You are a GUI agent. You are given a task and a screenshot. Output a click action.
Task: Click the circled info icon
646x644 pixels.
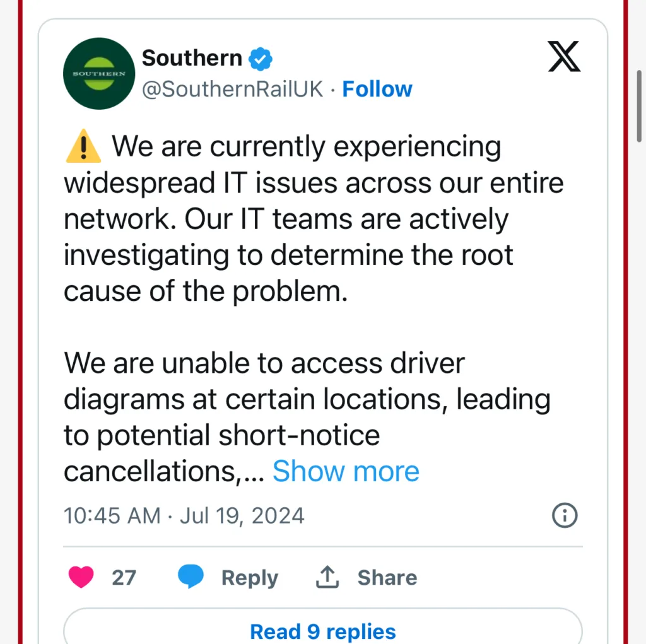tap(565, 515)
